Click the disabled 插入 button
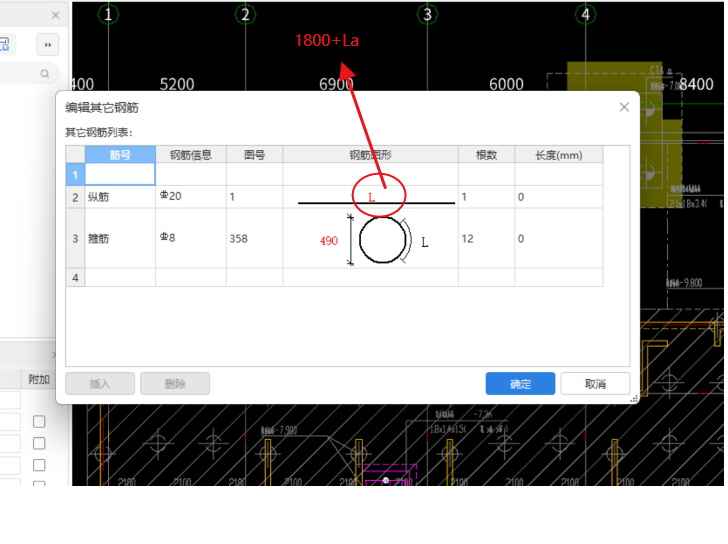This screenshot has width=728, height=544. point(100,383)
